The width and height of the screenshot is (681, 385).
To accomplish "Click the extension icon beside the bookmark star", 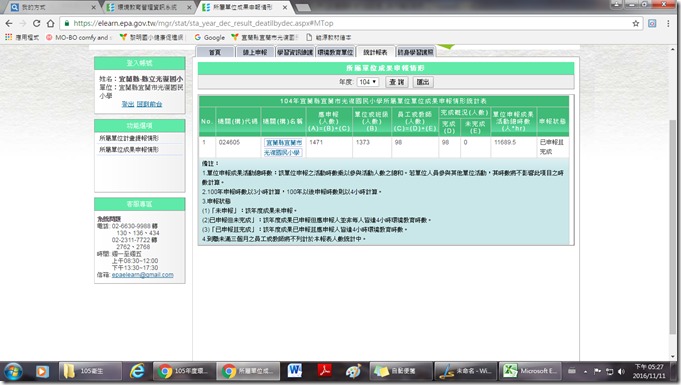I will point(652,23).
